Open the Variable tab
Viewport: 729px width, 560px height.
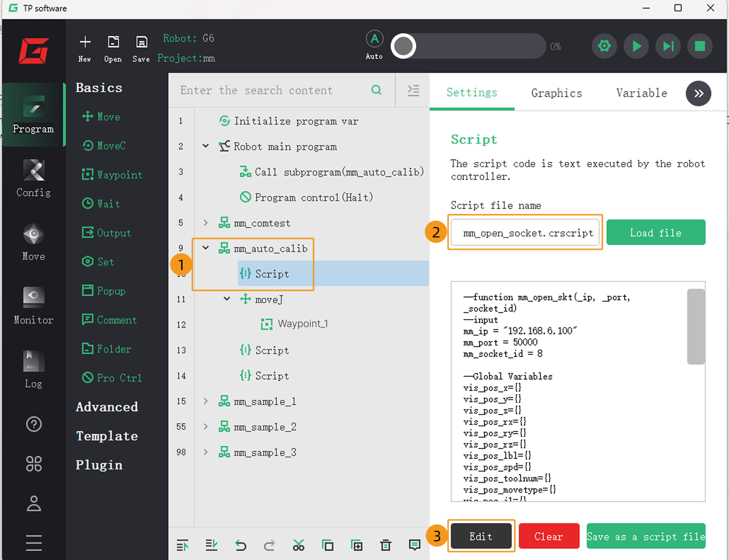[x=641, y=93]
